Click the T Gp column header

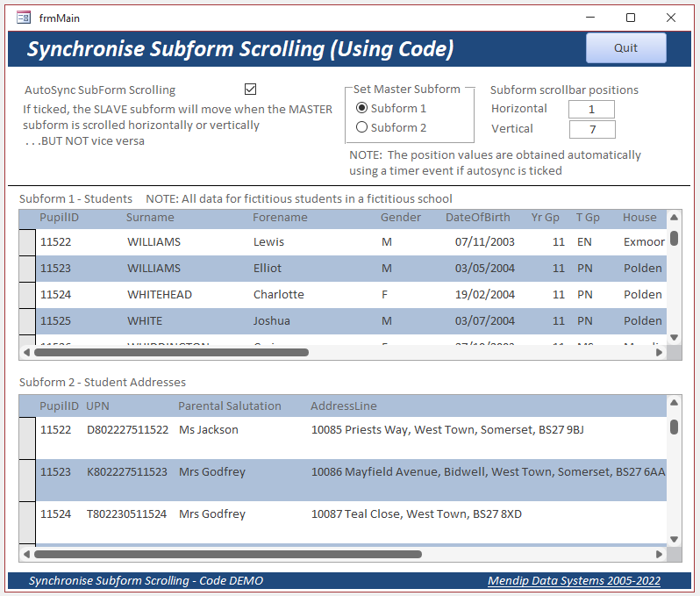tap(588, 218)
